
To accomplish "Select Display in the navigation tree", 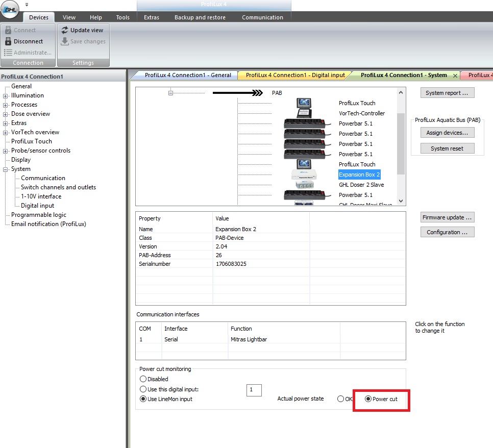I will pyautogui.click(x=21, y=160).
